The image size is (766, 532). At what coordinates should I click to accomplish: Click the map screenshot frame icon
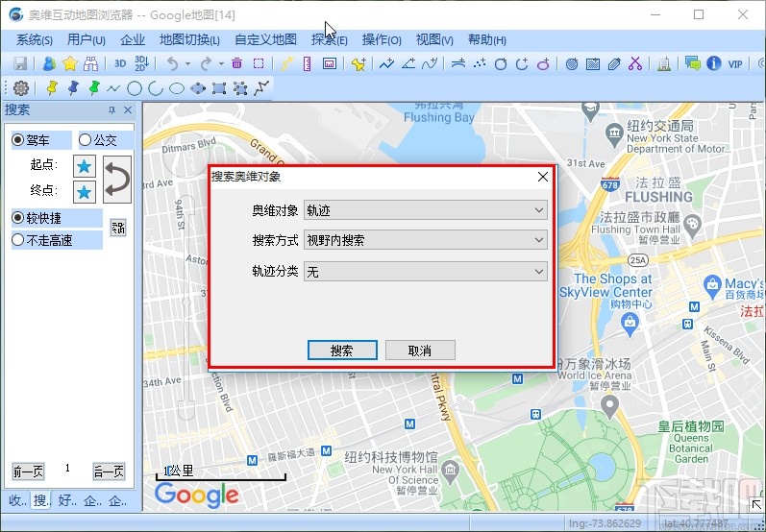click(330, 63)
